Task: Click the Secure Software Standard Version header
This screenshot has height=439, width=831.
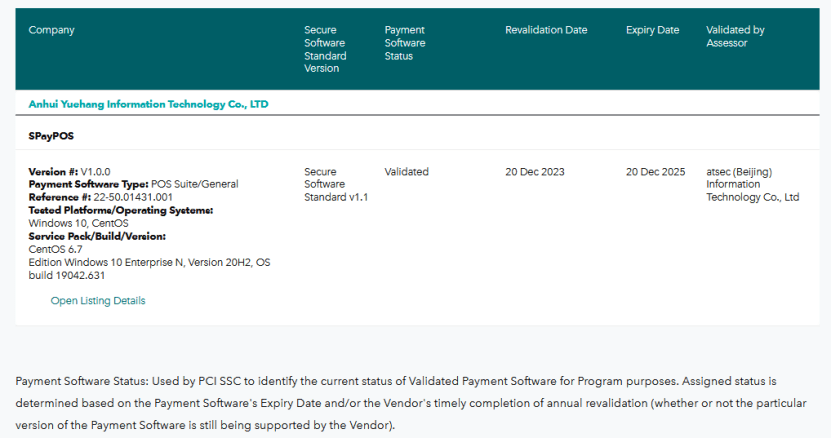Action: (324, 49)
